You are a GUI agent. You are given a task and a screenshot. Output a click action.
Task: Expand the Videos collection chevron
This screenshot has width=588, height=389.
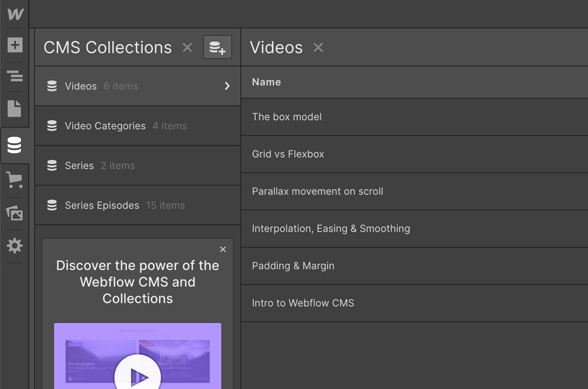point(227,86)
